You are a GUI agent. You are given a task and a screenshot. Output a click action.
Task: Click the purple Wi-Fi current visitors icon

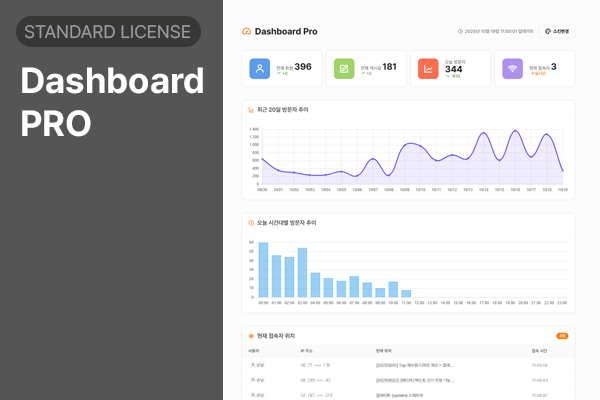[513, 69]
